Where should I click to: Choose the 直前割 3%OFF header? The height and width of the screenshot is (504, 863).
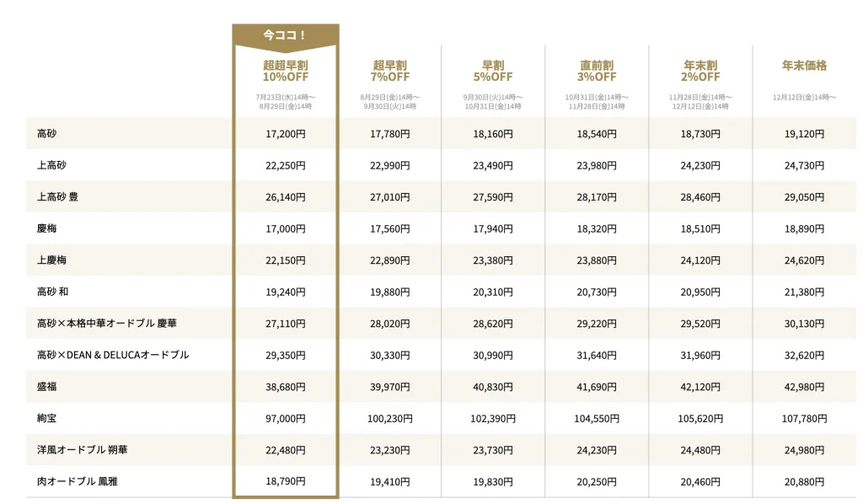coord(597,71)
